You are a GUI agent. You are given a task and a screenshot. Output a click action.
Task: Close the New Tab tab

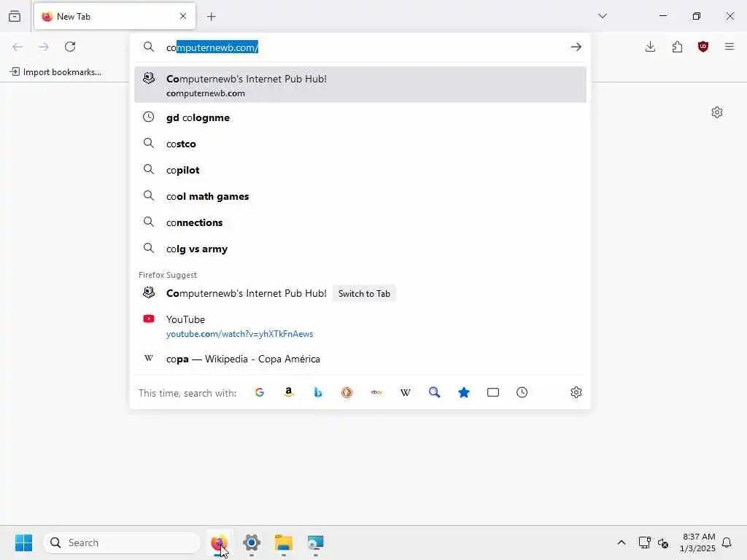click(183, 16)
